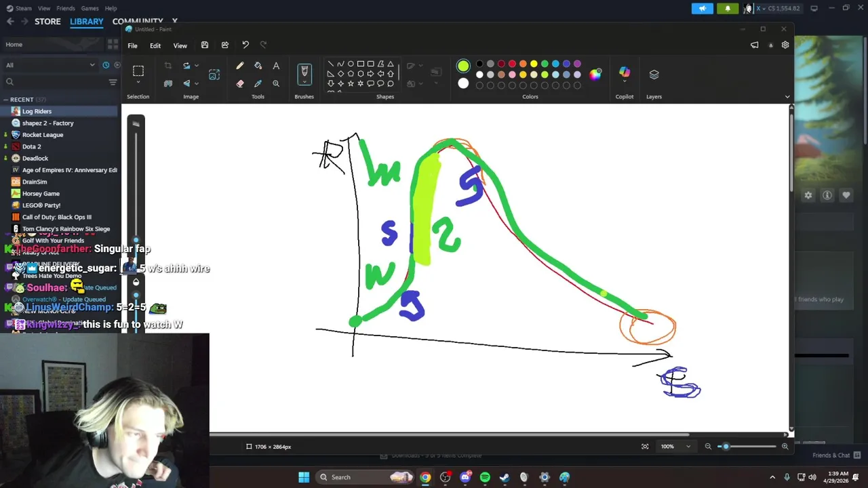Click the Undo arrow

pos(245,45)
